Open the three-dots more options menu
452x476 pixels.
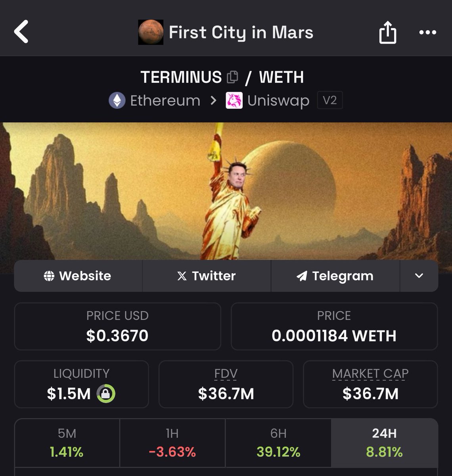(x=427, y=33)
